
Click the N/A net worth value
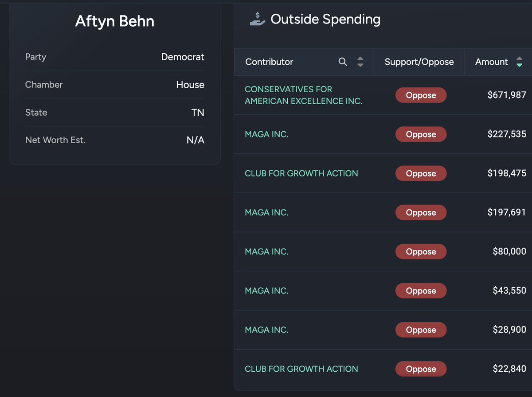pos(196,140)
